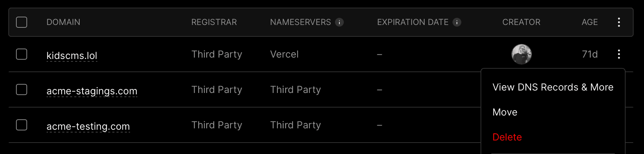644x154 pixels.
Task: Check the kidscms.lol row checkbox
Action: tap(22, 54)
